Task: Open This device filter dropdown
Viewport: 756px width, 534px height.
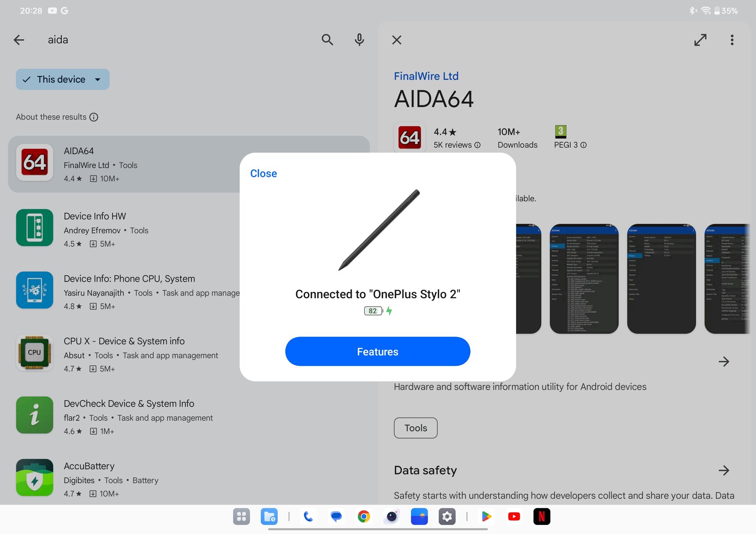Action: (63, 79)
